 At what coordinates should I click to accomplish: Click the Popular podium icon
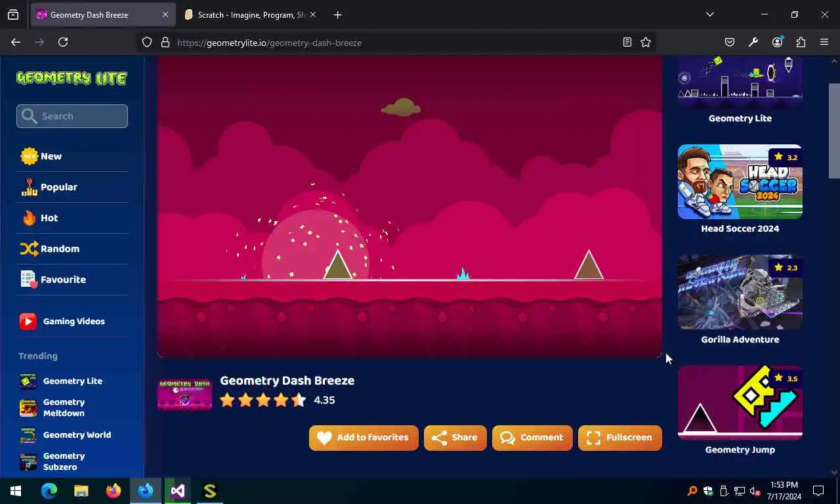[x=29, y=187]
